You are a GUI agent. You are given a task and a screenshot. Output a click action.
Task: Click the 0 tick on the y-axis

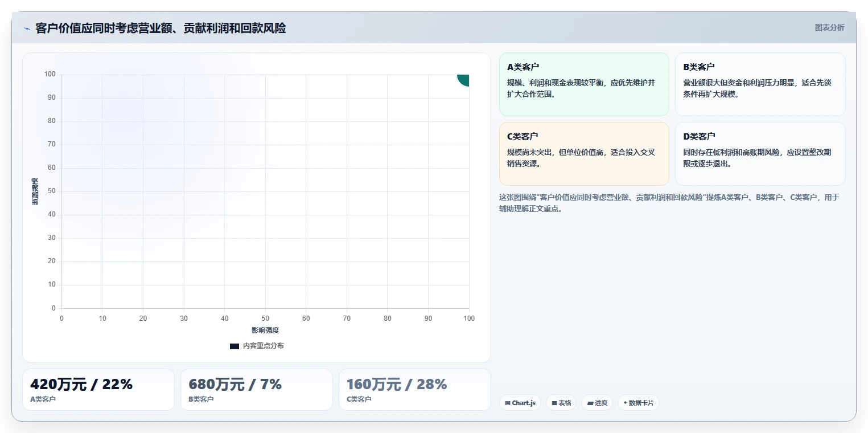tap(54, 308)
